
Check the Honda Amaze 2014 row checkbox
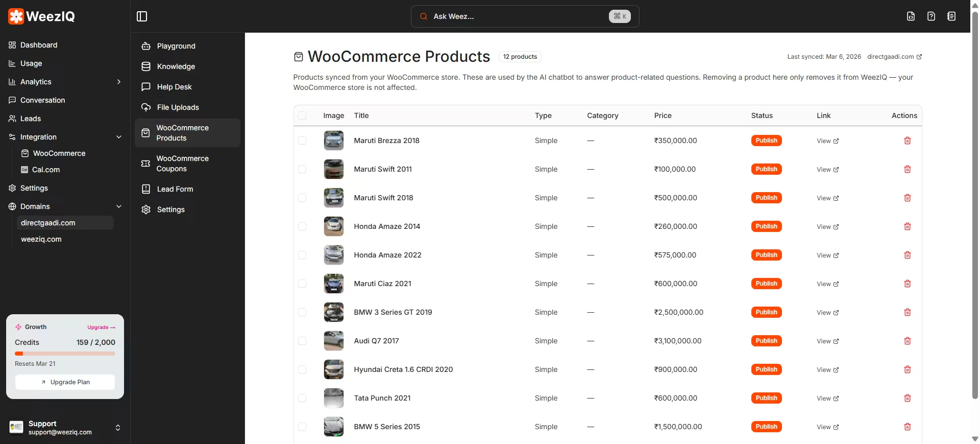[302, 226]
